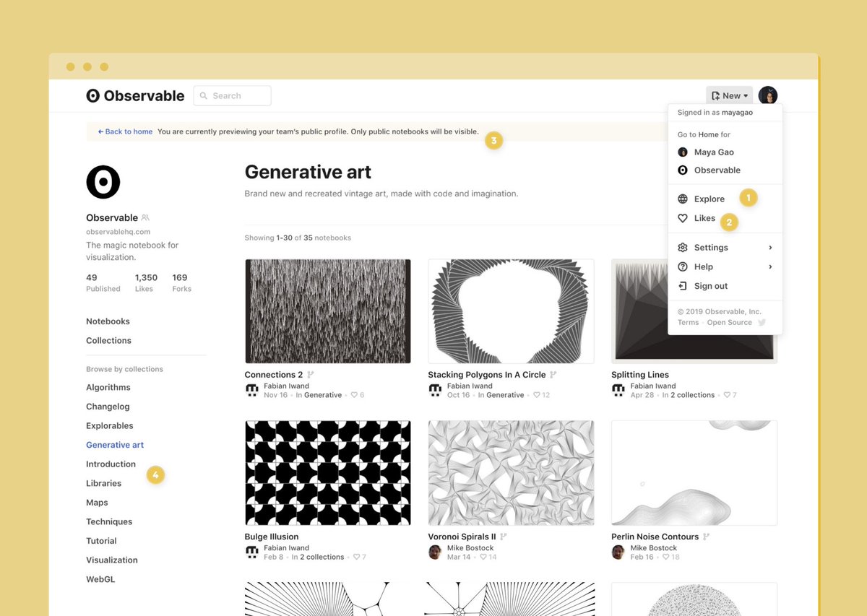Click the fork icon beside Voronoi Spirals II
The image size is (867, 616).
[504, 537]
